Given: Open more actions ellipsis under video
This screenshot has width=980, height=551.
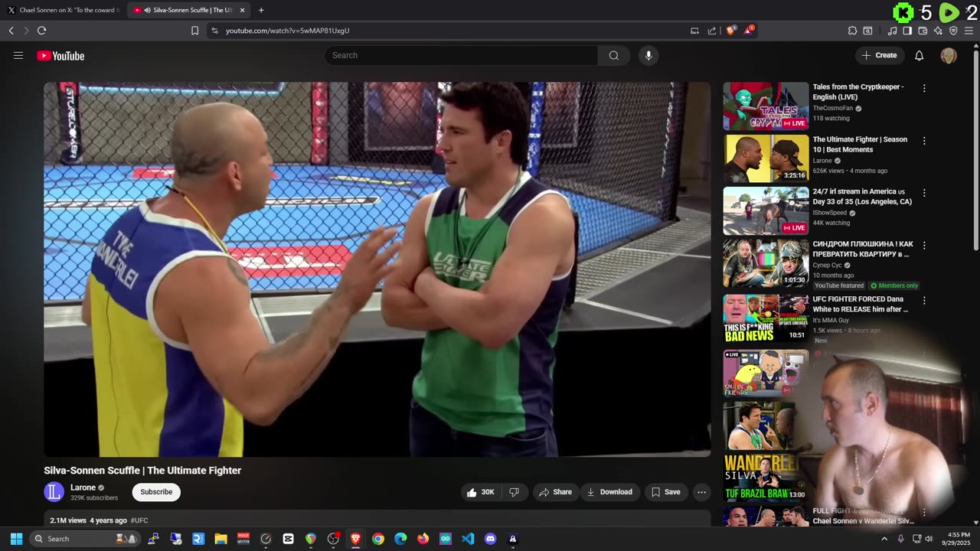Looking at the screenshot, I should [701, 492].
